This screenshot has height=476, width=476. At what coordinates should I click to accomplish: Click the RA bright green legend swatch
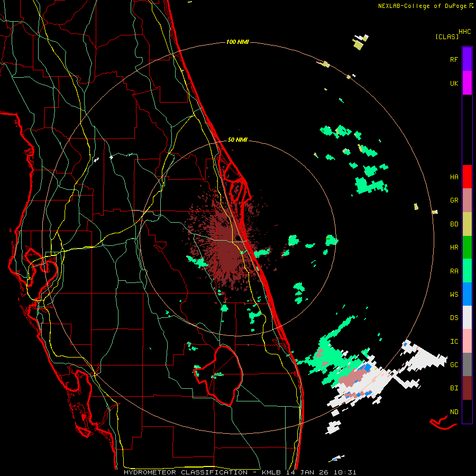467,271
